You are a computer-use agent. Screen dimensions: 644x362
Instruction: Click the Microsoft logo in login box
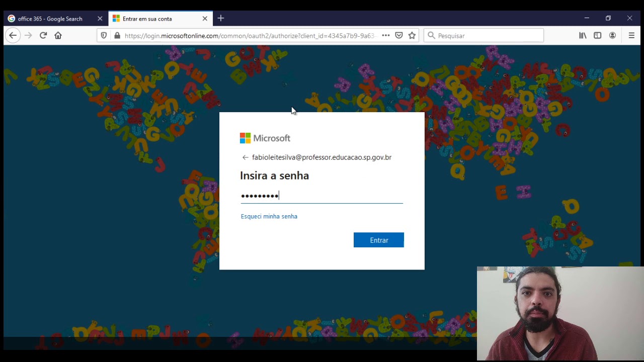pos(265,138)
